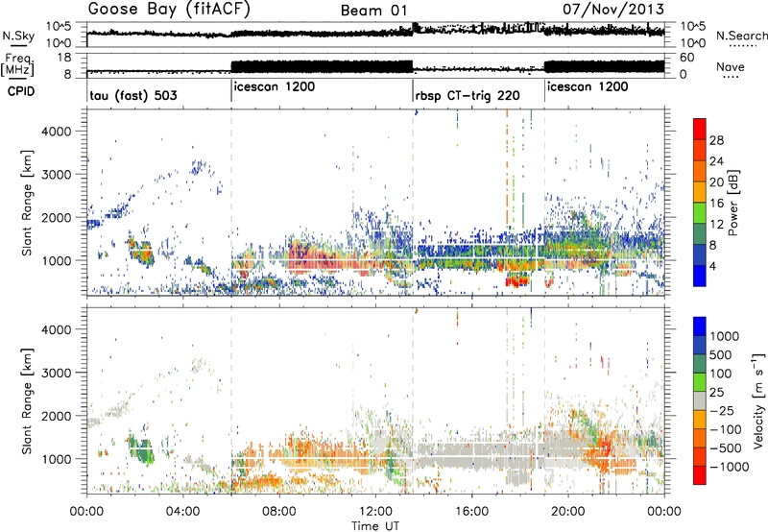Click the 'Power [dB]' colorbar label

(x=732, y=204)
